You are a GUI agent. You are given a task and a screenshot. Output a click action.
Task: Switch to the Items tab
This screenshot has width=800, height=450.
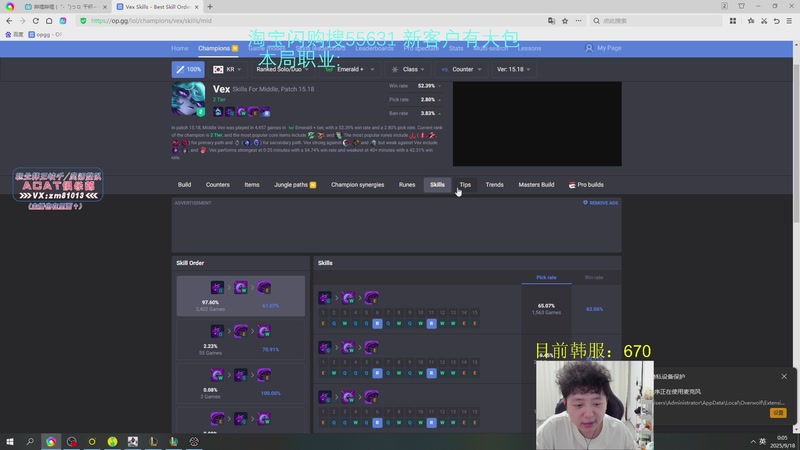point(252,185)
